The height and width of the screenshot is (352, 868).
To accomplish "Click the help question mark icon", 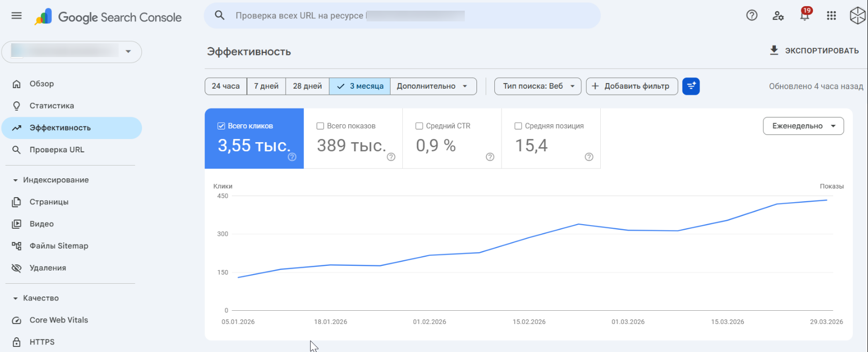I will (x=751, y=16).
